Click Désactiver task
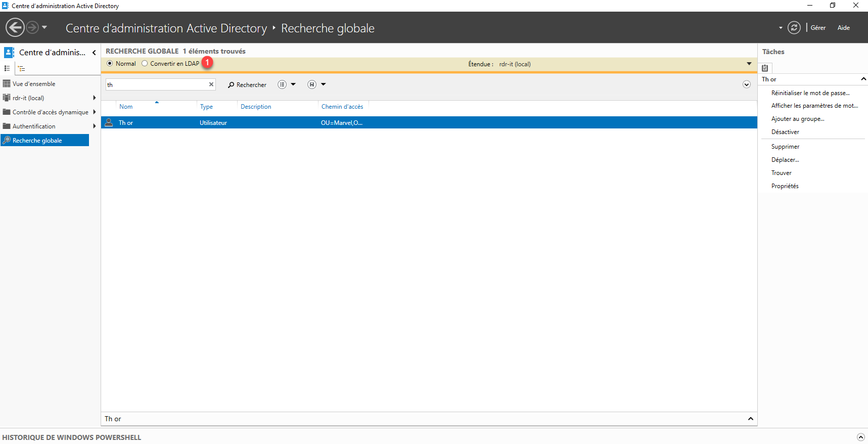 coord(785,132)
